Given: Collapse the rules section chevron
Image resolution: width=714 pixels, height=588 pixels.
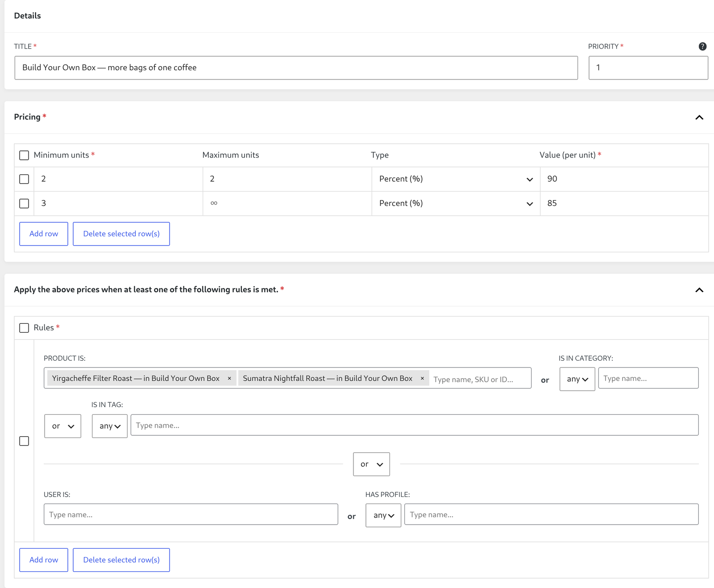Looking at the screenshot, I should click(x=699, y=290).
